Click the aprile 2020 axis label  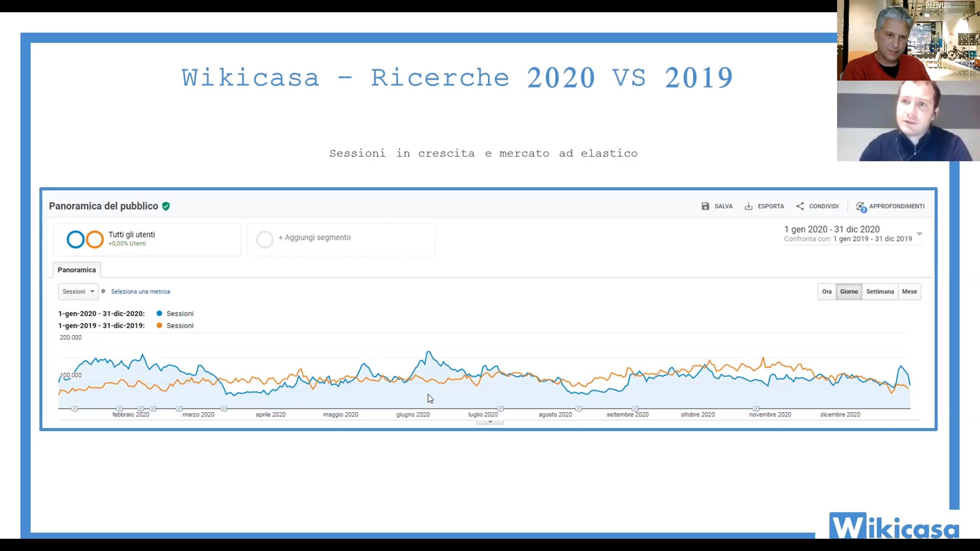pos(271,414)
